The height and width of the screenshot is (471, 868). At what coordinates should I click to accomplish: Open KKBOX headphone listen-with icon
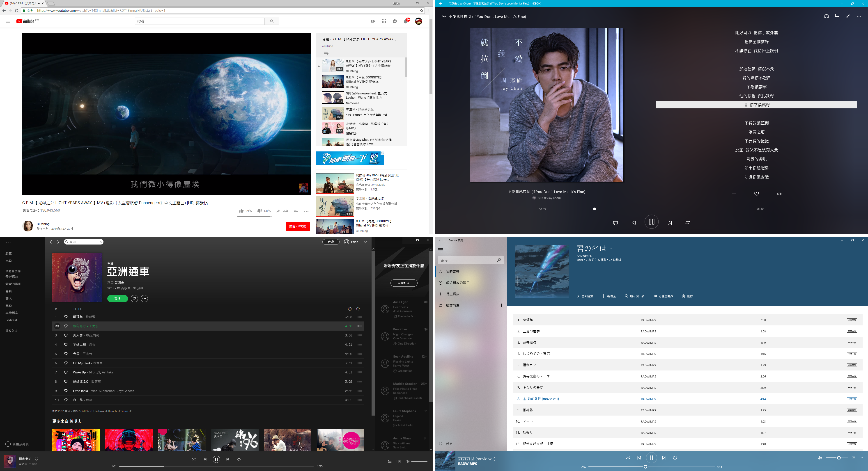click(827, 16)
